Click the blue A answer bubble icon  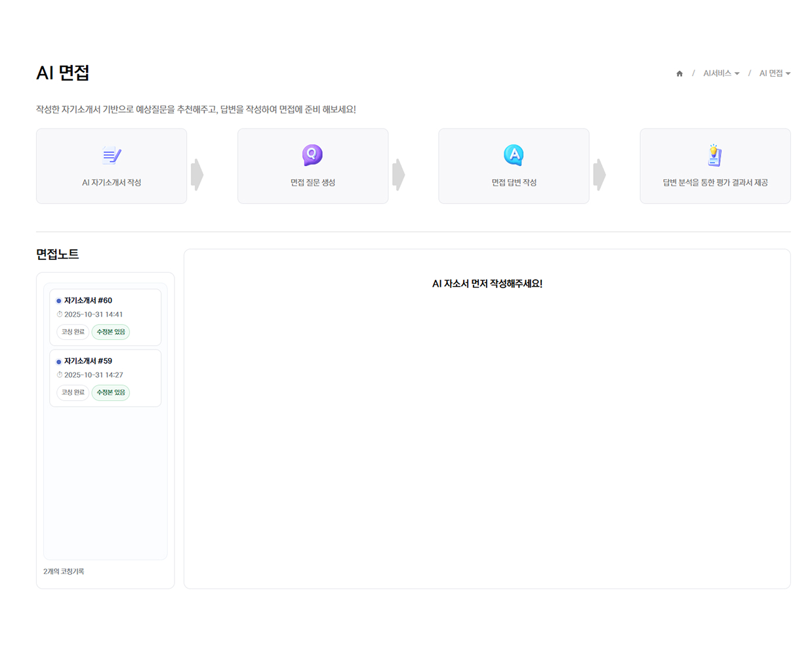tap(514, 155)
